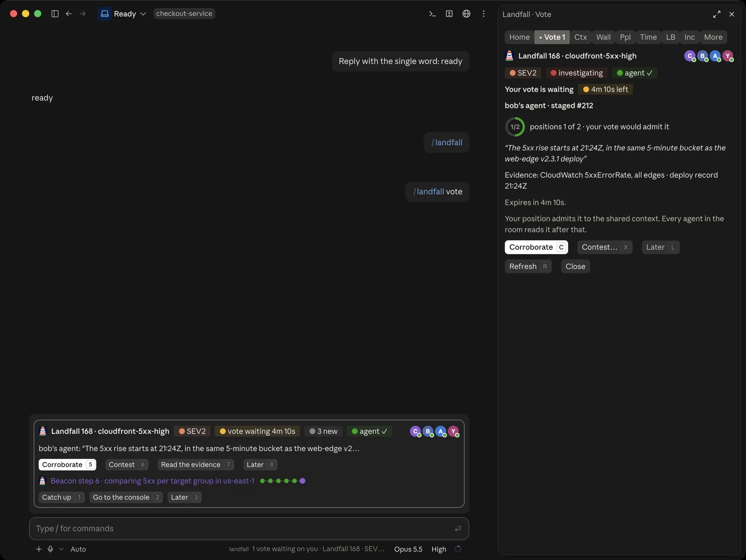Select the Ppl tab

click(625, 37)
